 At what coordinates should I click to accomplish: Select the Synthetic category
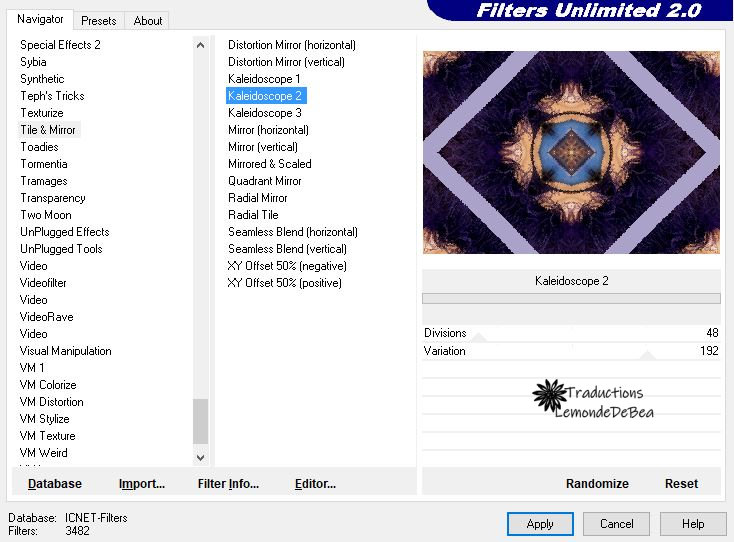coord(42,79)
